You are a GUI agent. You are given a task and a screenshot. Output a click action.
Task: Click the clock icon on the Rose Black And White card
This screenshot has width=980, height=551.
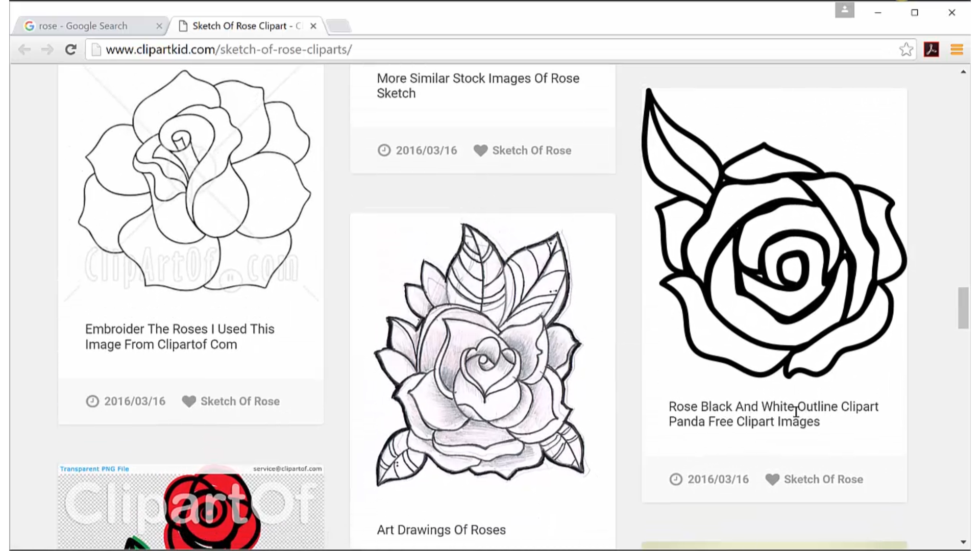coord(676,480)
